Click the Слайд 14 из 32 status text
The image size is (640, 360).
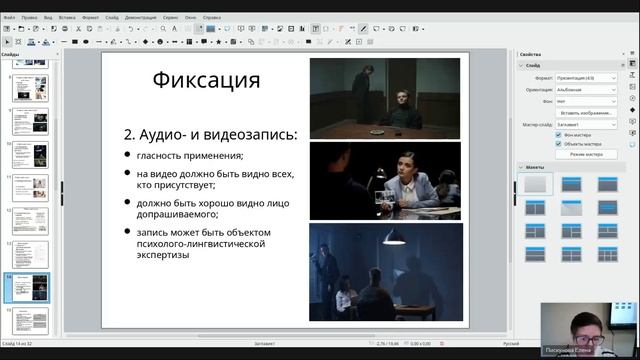[x=17, y=344]
